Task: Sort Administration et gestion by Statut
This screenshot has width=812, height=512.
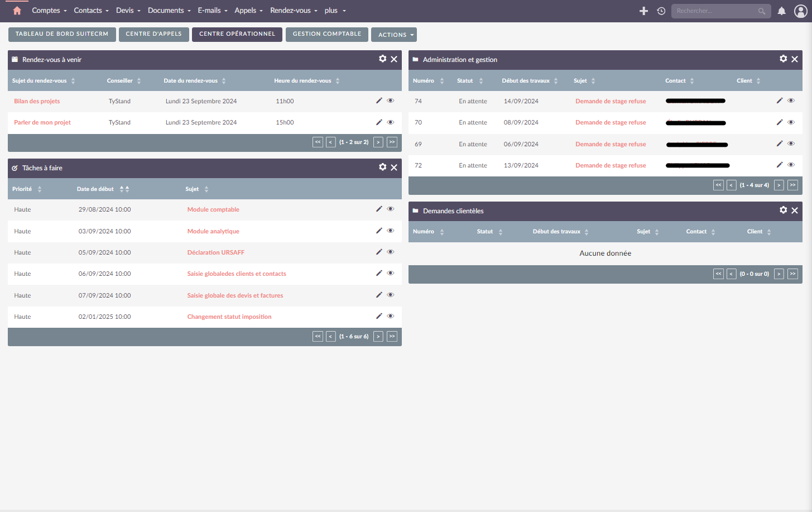Action: coord(470,81)
